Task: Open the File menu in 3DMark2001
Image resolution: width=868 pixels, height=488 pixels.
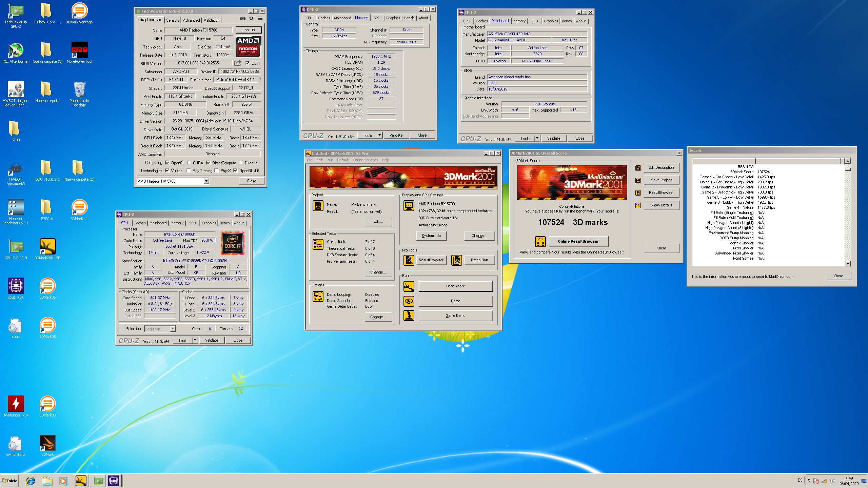Action: click(x=310, y=160)
